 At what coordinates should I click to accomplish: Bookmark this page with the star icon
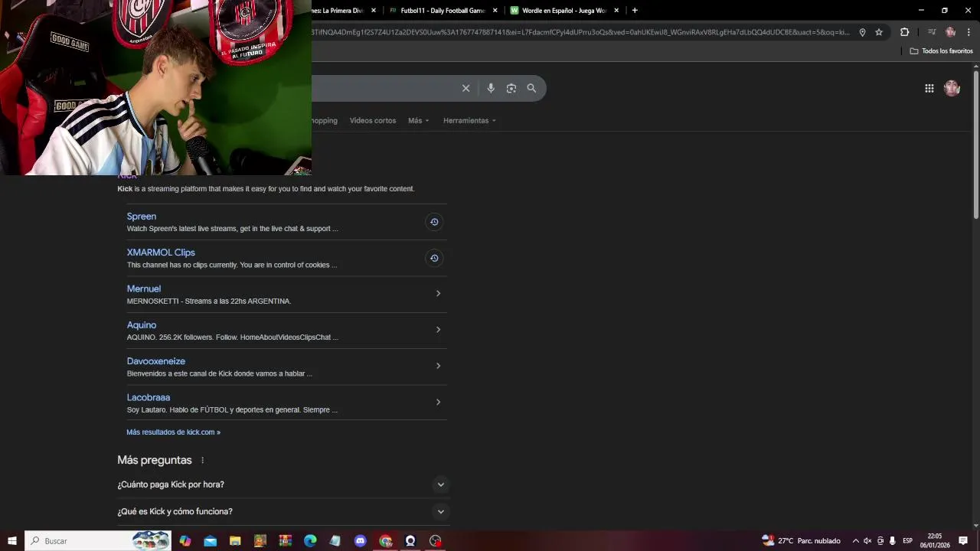tap(879, 32)
